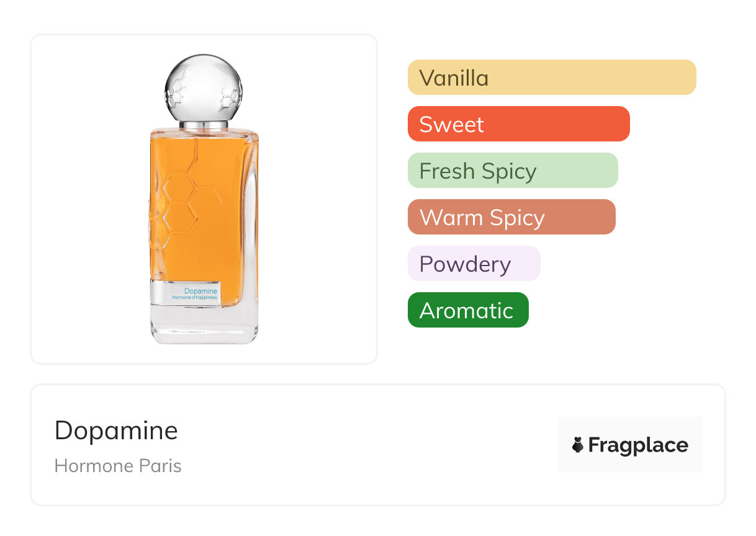Choose the Warm Spicy accord bar
This screenshot has height=536, width=756.
coord(511,217)
